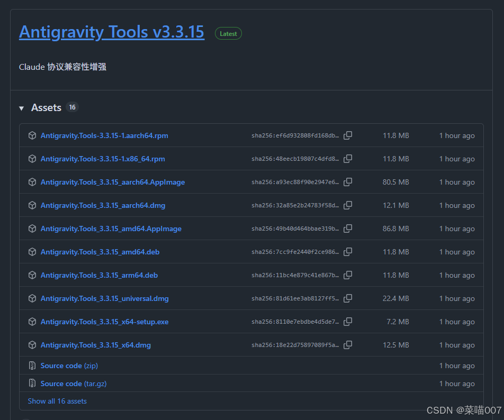Click the Assets heading
Image resolution: width=504 pixels, height=420 pixels.
tap(46, 107)
